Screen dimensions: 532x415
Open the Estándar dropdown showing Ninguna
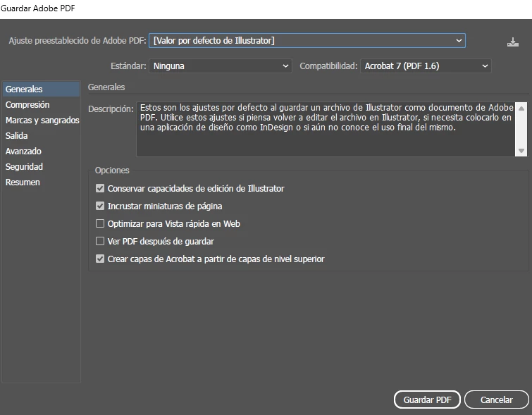pyautogui.click(x=220, y=66)
